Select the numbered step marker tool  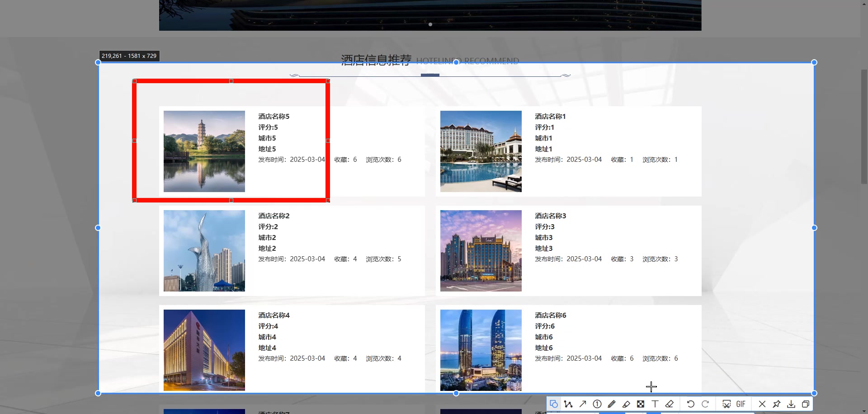point(597,404)
